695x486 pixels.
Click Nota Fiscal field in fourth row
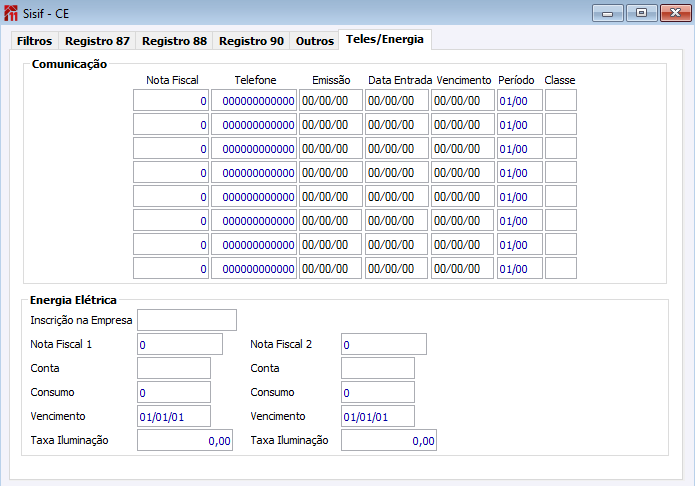pos(171,172)
